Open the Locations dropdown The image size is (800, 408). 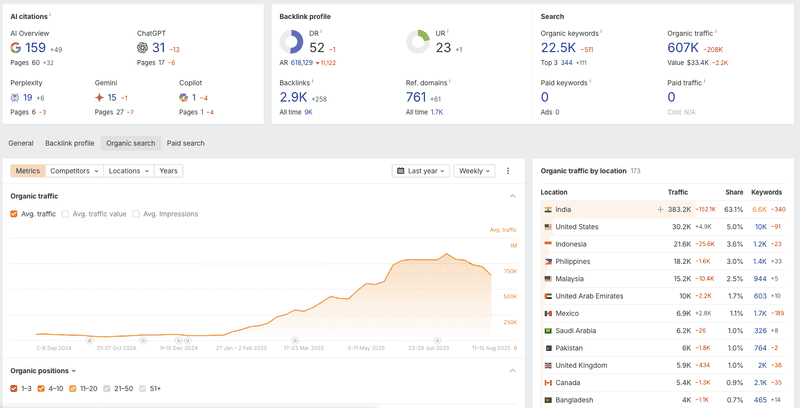(129, 171)
